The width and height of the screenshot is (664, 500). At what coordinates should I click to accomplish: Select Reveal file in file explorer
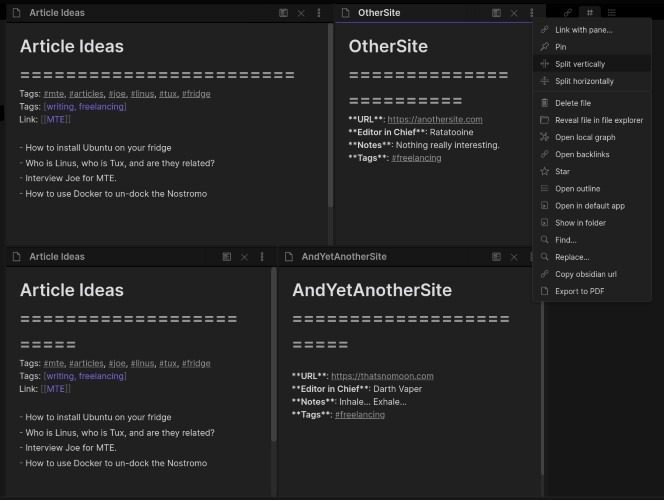coord(592,120)
